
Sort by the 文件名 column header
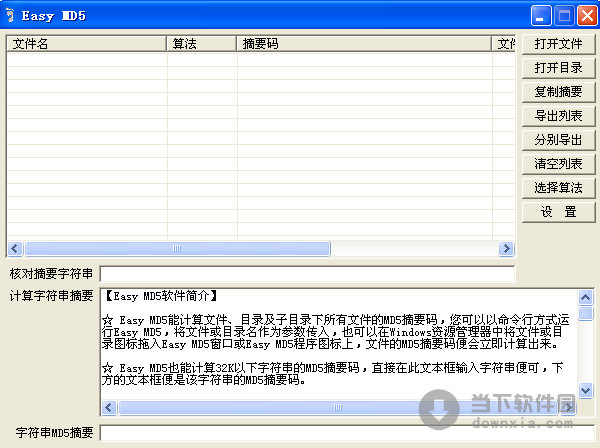point(86,44)
